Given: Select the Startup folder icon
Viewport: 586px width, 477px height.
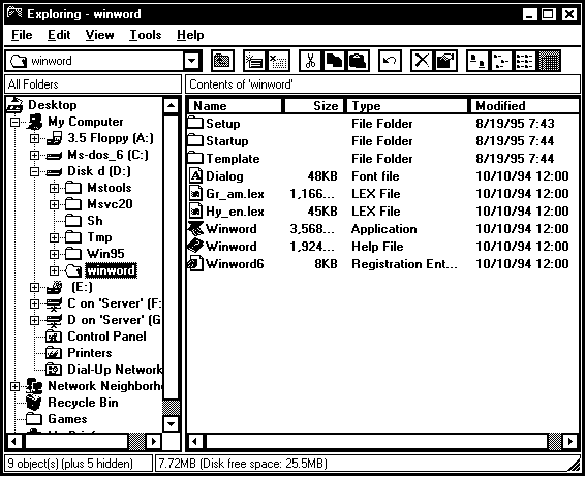Looking at the screenshot, I should tap(195, 140).
